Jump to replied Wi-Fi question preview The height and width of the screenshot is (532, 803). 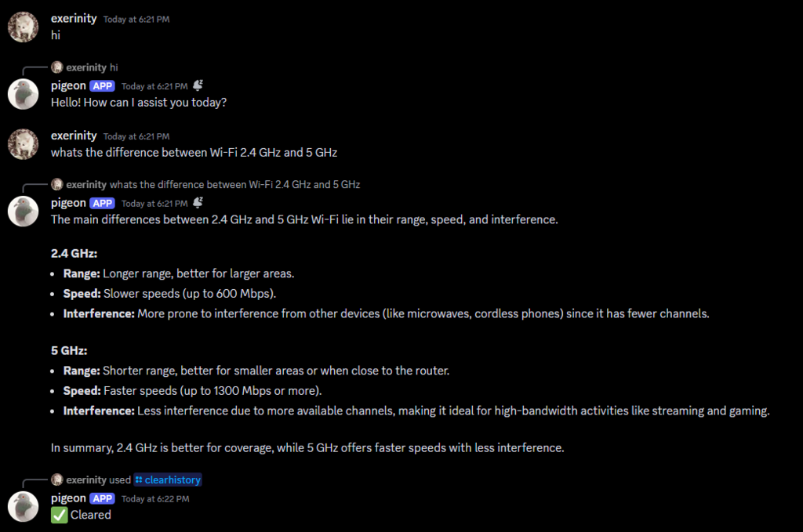click(x=234, y=185)
